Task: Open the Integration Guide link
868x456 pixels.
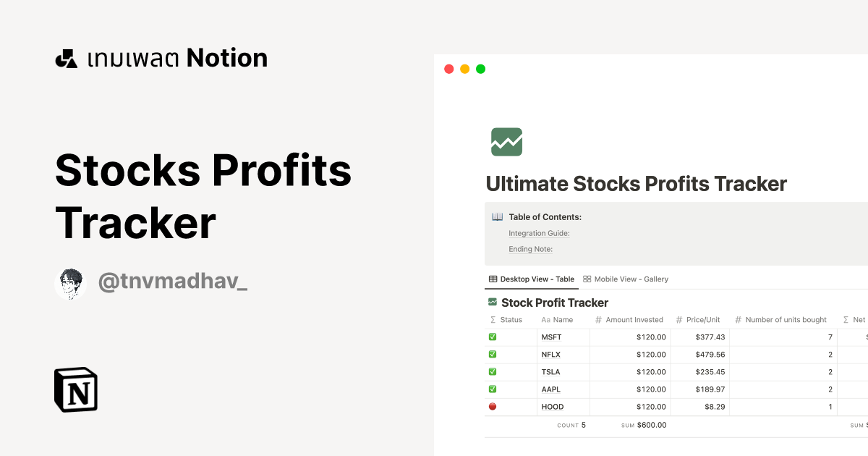Action: tap(539, 233)
